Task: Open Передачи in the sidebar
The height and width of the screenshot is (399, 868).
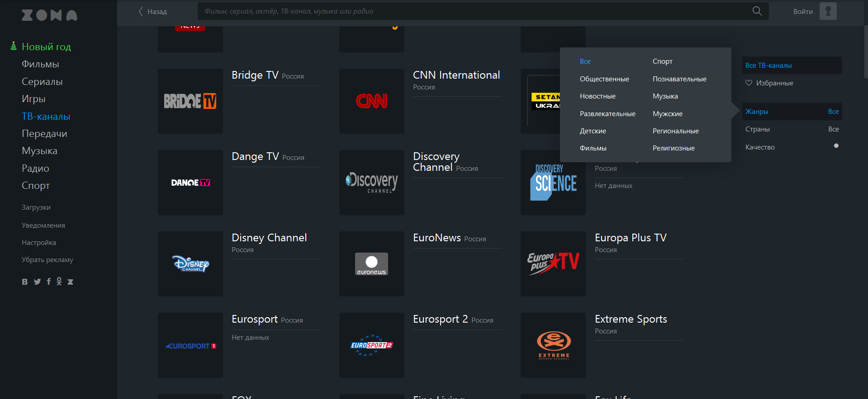Action: [44, 134]
